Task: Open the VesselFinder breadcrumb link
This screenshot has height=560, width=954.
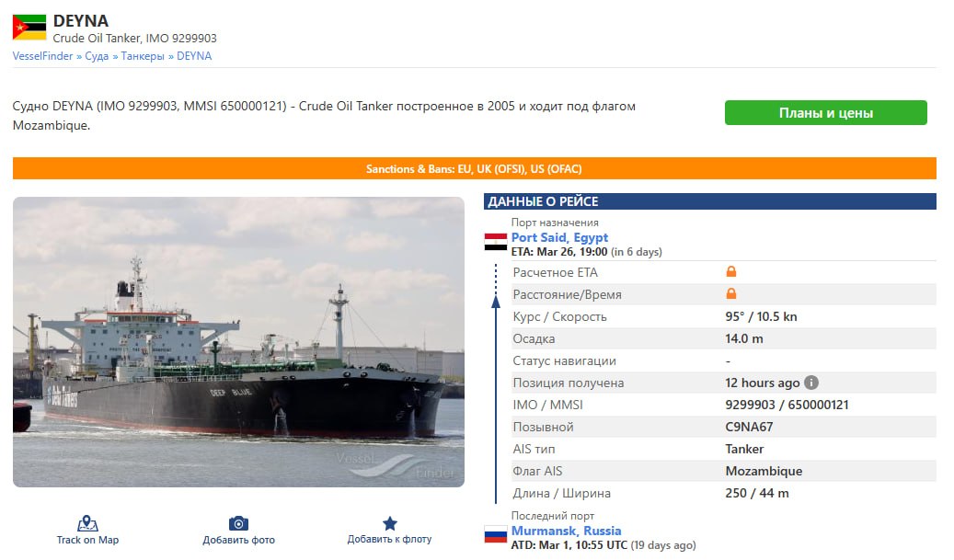Action: point(42,56)
